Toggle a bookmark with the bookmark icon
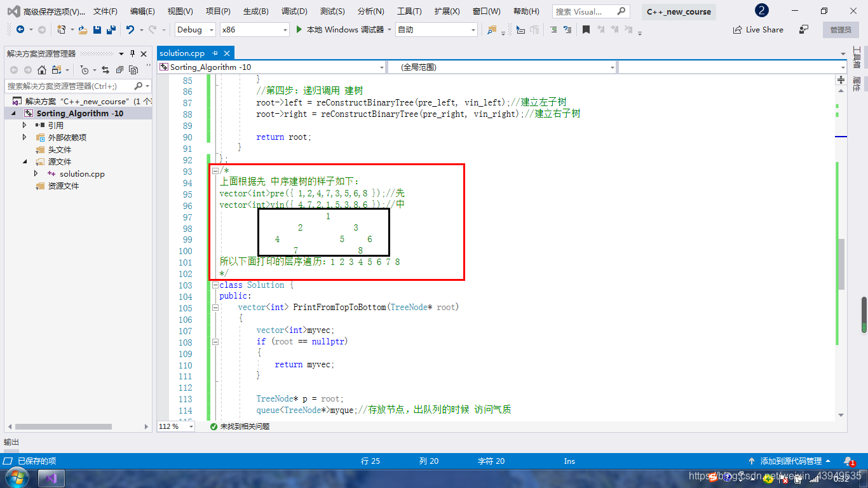868x488 pixels. (586, 30)
